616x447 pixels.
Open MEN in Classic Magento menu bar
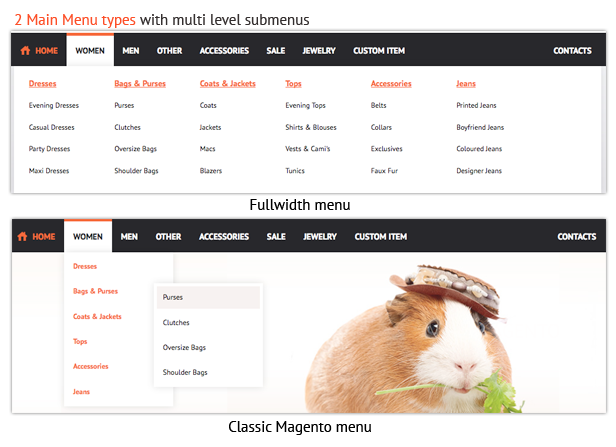click(x=129, y=236)
